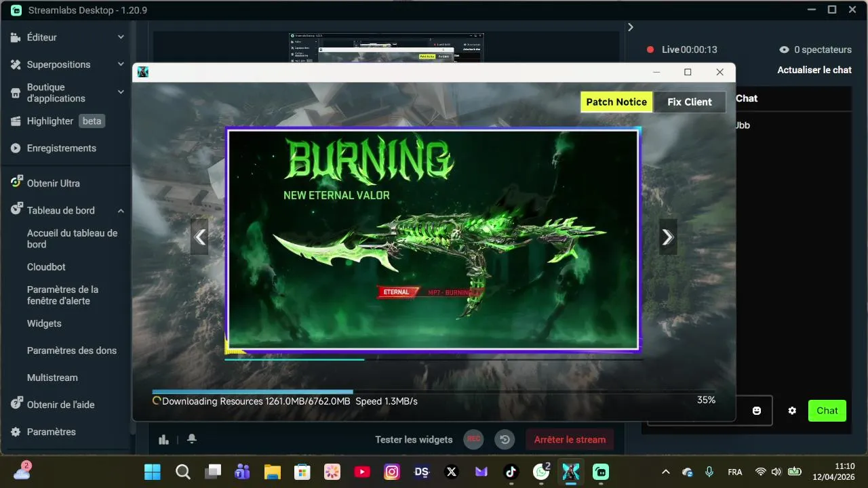Click the Chat tab header
Image resolution: width=868 pixels, height=488 pixels.
747,98
